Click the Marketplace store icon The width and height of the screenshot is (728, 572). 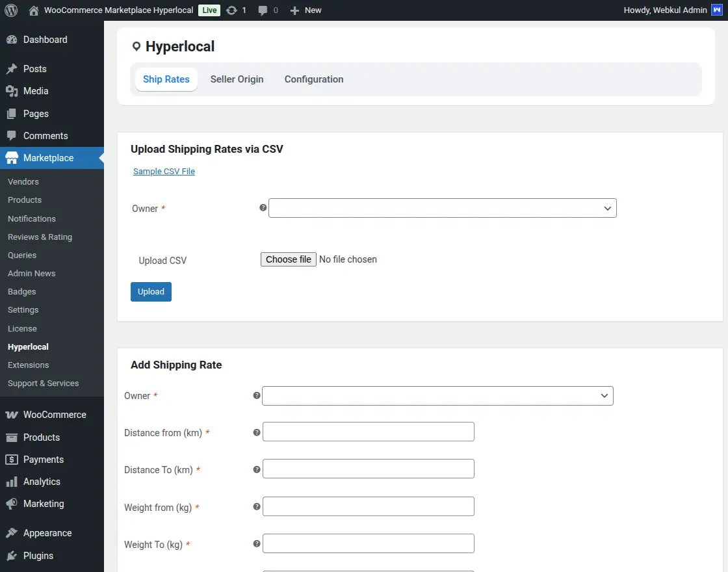point(12,158)
